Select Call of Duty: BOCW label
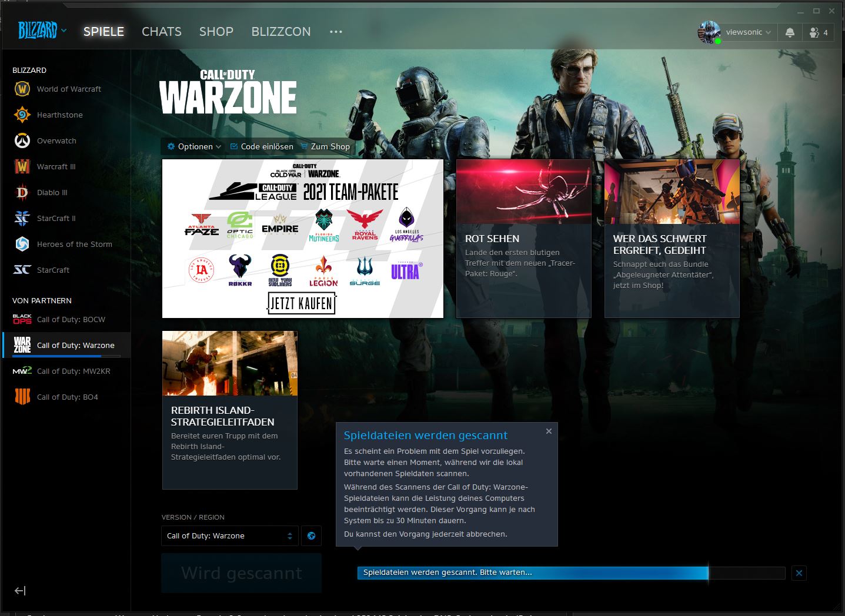This screenshot has height=616, width=845. pyautogui.click(x=71, y=319)
